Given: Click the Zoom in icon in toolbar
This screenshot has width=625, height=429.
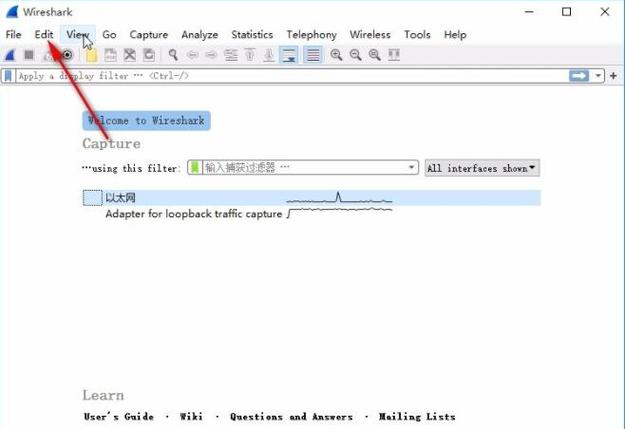Looking at the screenshot, I should point(337,55).
